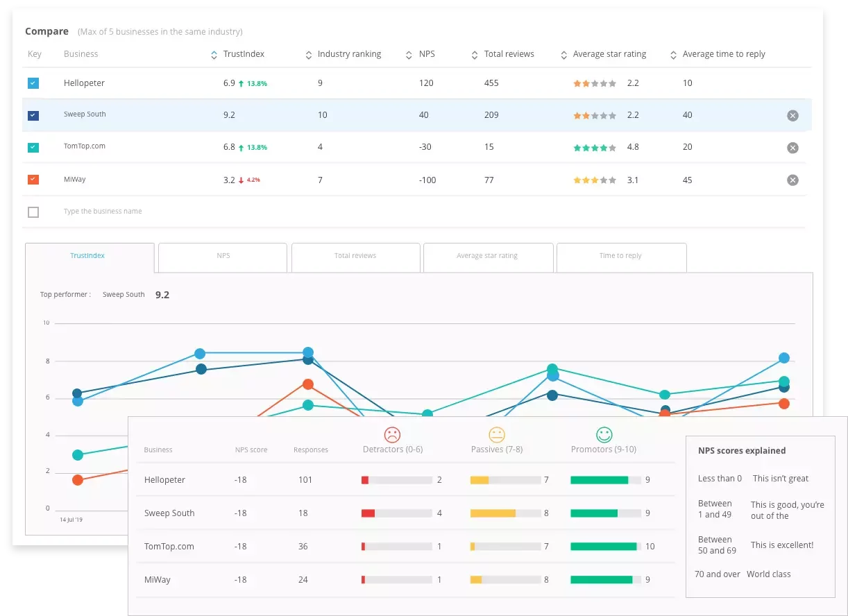Click the Sweep South business name

(x=85, y=114)
